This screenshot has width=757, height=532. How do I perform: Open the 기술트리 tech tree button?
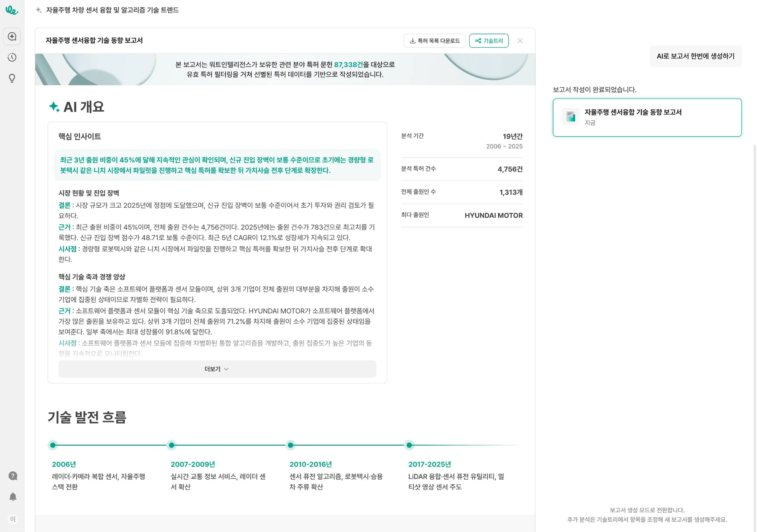coord(489,41)
